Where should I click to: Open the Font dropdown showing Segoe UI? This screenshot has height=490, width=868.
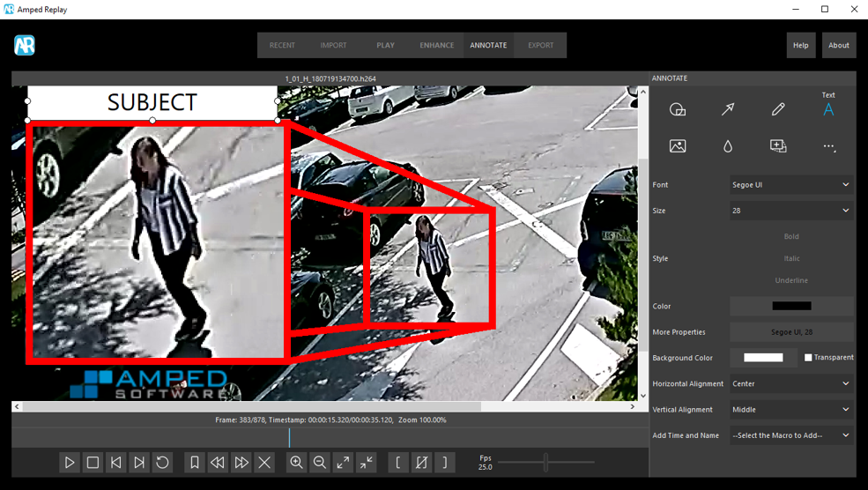(x=790, y=185)
